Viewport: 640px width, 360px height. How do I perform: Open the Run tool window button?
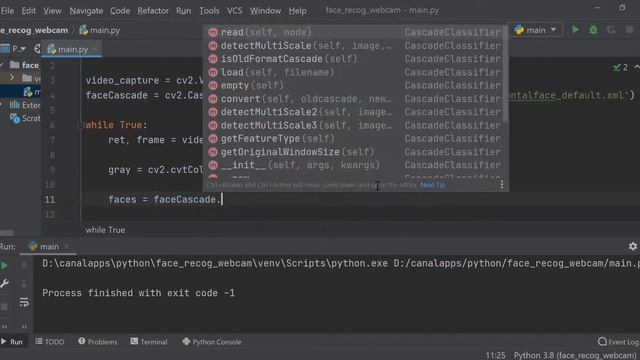point(12,342)
